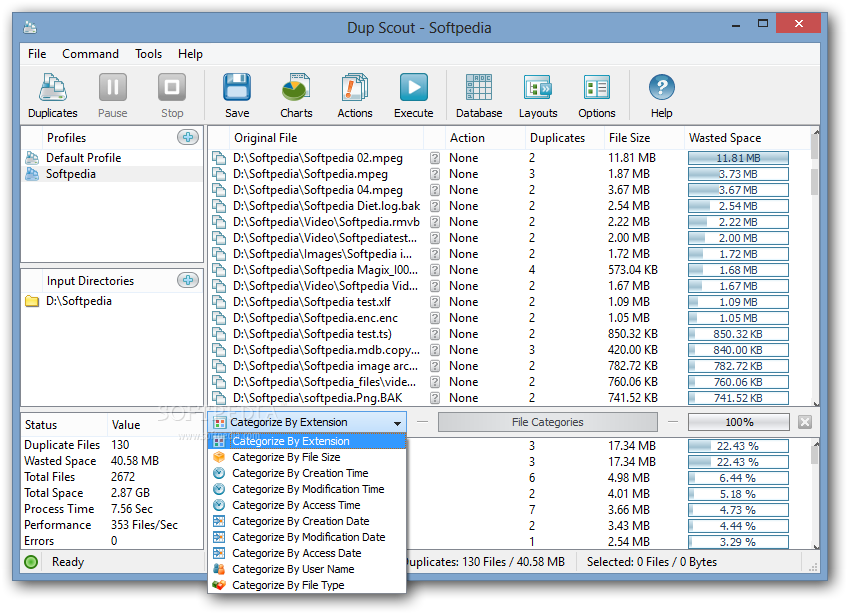Click the Dup Scout app title icon

pyautogui.click(x=31, y=27)
